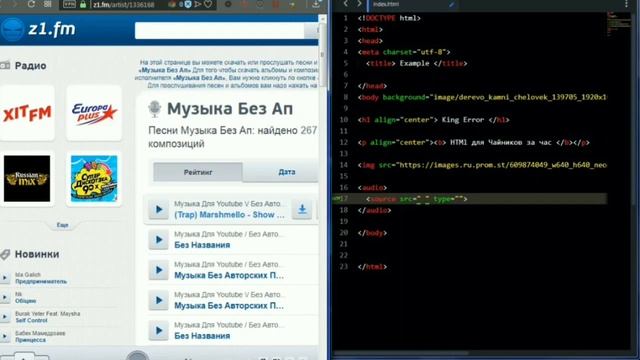
Task: Click the z1.fm site logo
Action: (38, 29)
